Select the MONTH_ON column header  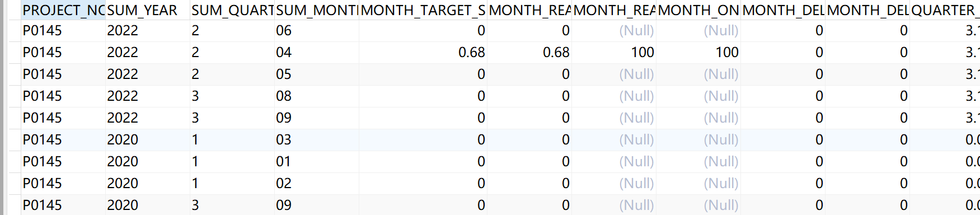pos(698,10)
